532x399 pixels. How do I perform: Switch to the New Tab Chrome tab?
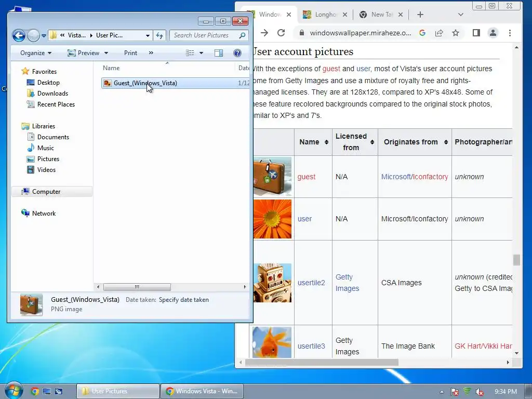coord(381,15)
